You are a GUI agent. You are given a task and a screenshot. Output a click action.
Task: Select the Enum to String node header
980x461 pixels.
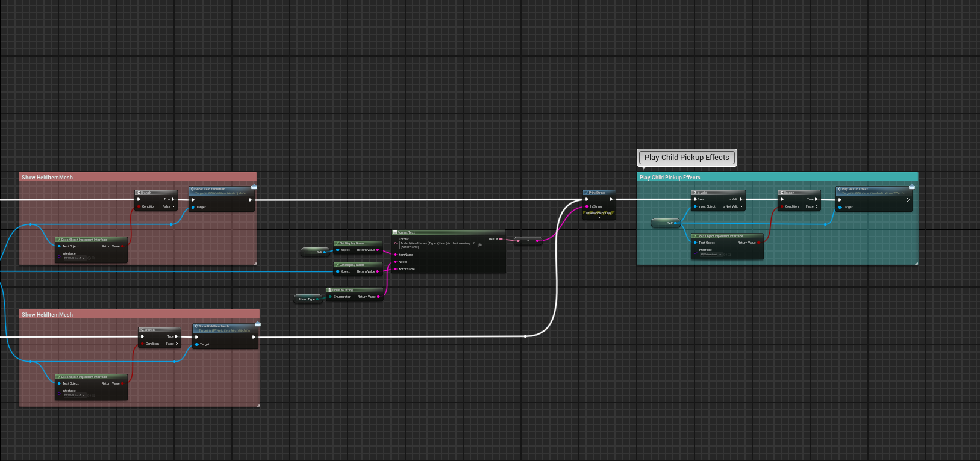click(x=354, y=290)
